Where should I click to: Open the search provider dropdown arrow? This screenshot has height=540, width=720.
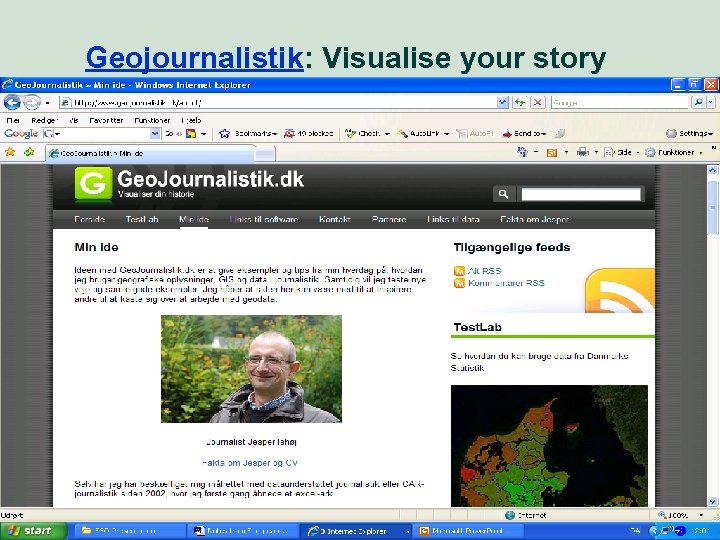click(711, 102)
